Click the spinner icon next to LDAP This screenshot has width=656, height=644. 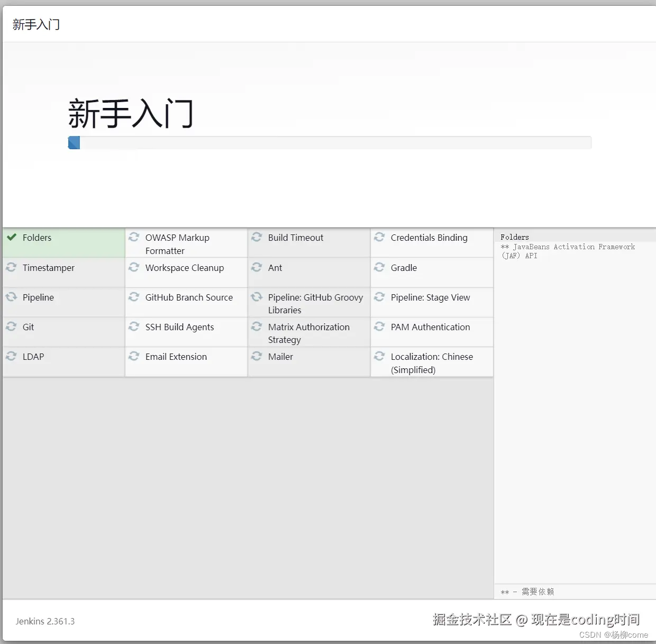tap(11, 357)
